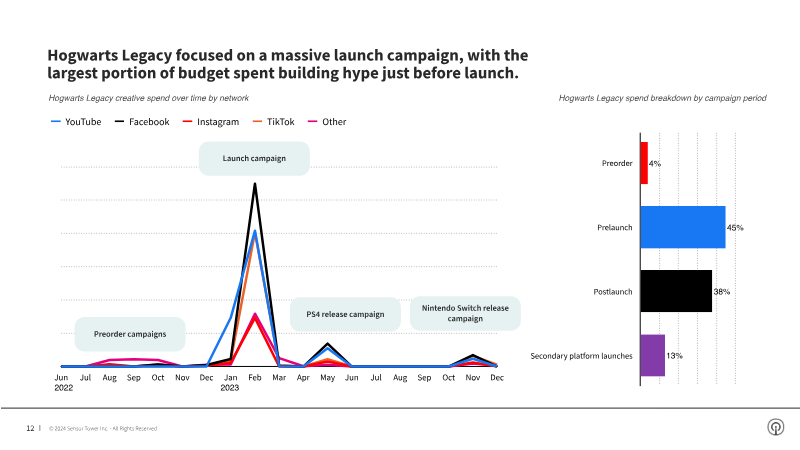Click the Feb label on x-axis

pyautogui.click(x=254, y=378)
